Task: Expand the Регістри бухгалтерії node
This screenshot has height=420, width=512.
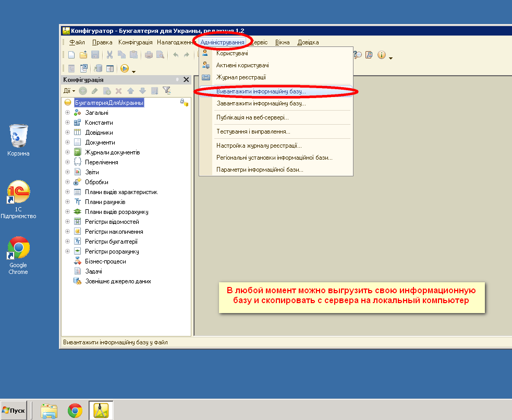Action: point(68,241)
